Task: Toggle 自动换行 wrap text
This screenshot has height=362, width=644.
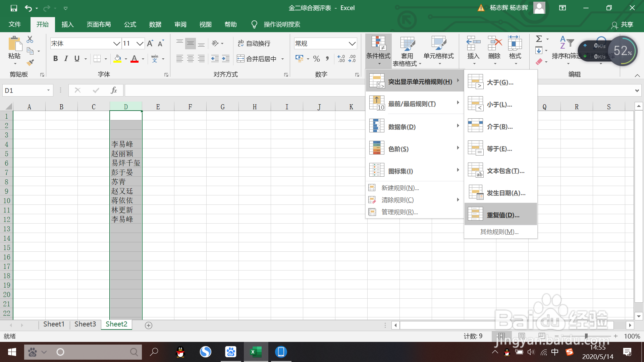Action: click(x=254, y=43)
